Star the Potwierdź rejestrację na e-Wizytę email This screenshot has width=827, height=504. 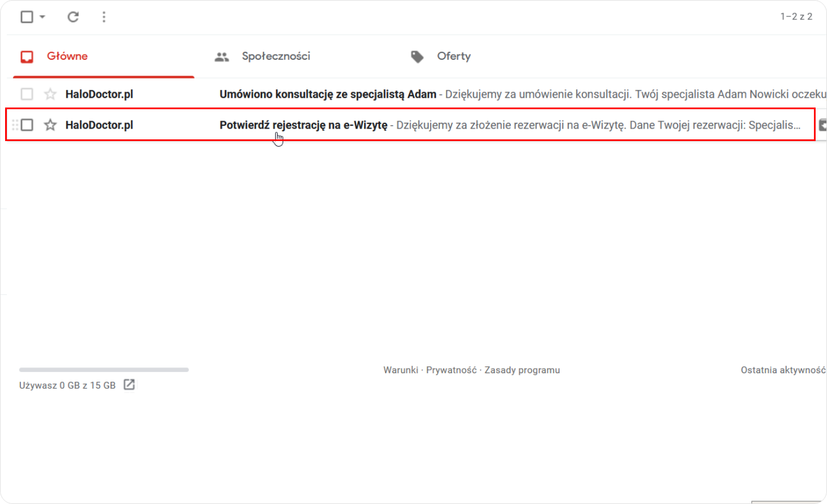pos(50,125)
